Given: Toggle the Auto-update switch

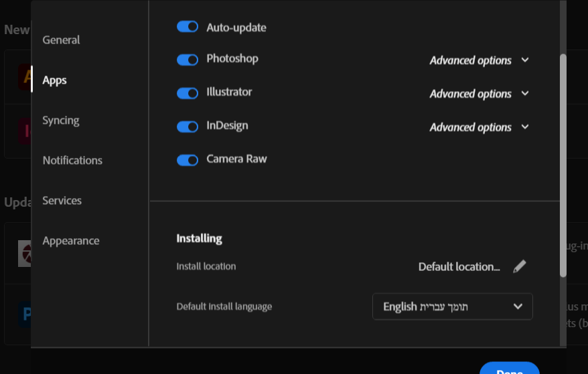Looking at the screenshot, I should 188,27.
